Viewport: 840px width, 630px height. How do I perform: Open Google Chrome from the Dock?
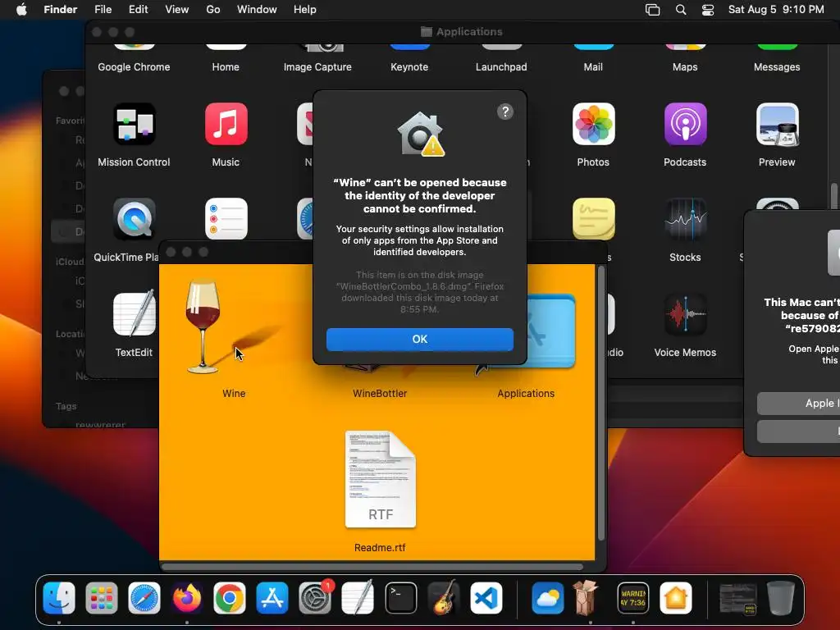coord(230,598)
